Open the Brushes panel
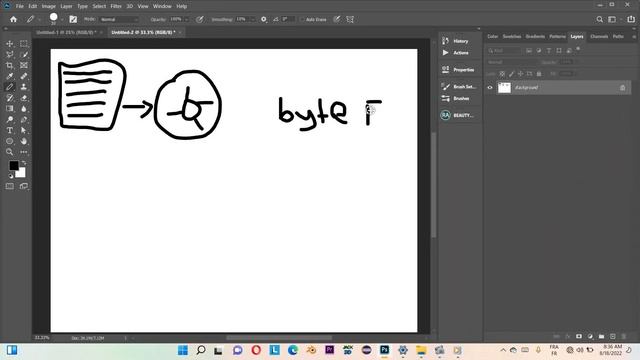This screenshot has width=640, height=360. click(x=457, y=98)
